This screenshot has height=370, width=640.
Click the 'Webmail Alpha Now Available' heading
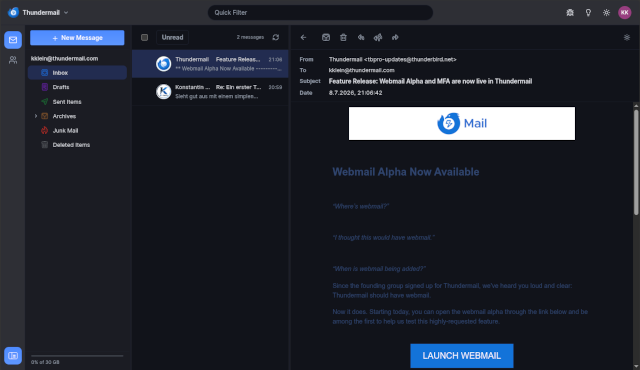(406, 172)
